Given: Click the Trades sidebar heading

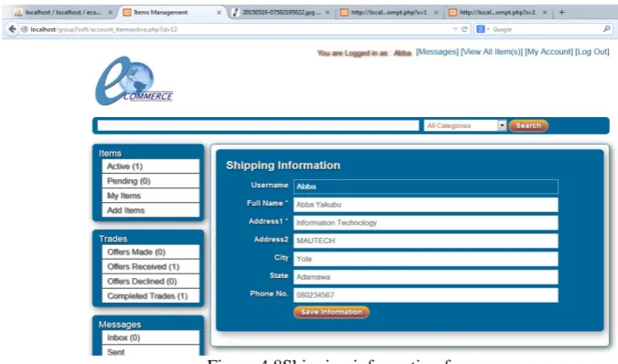Looking at the screenshot, I should click(x=114, y=239).
